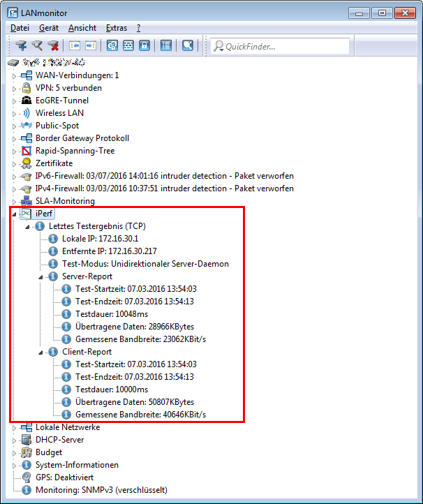This screenshot has width=423, height=504.
Task: Open the Datei menu
Action: tap(20, 28)
